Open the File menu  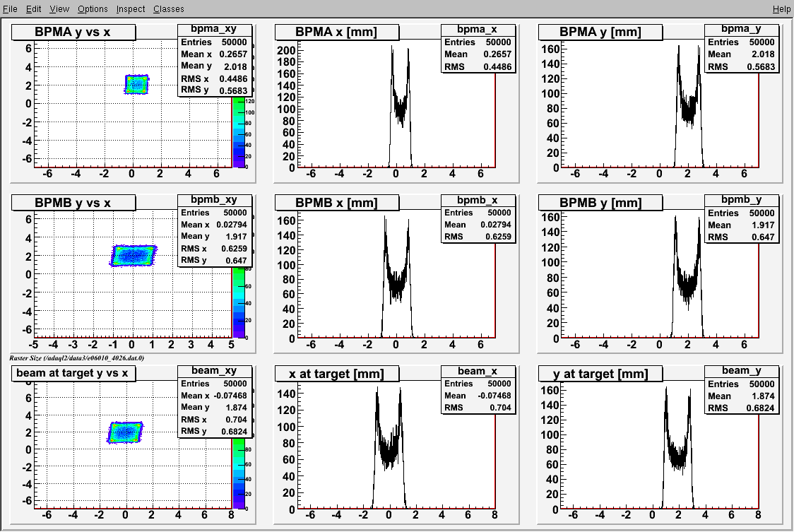[x=10, y=8]
